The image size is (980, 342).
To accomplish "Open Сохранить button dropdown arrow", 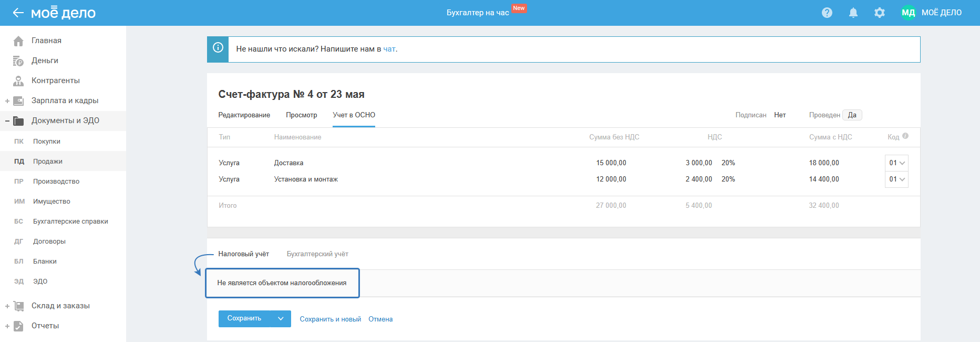I will pos(281,318).
